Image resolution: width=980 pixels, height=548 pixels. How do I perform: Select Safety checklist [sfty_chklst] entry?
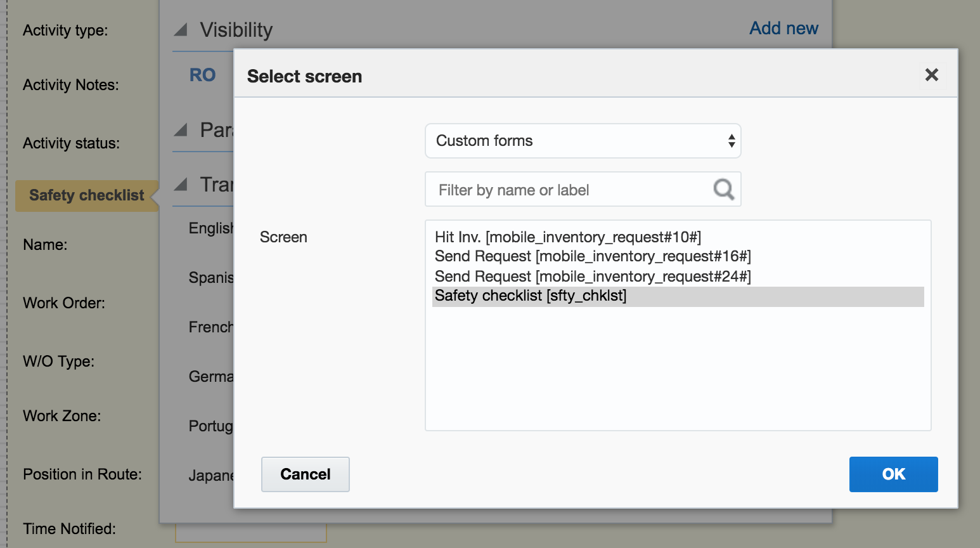(x=531, y=296)
